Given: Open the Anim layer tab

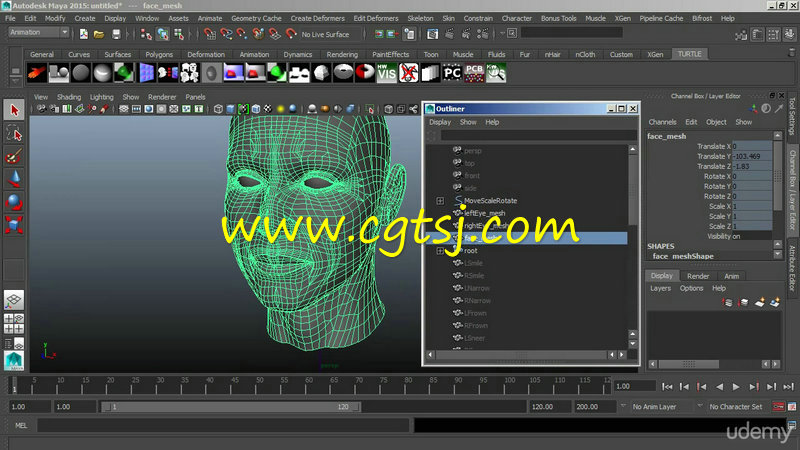Looking at the screenshot, I should pos(732,276).
